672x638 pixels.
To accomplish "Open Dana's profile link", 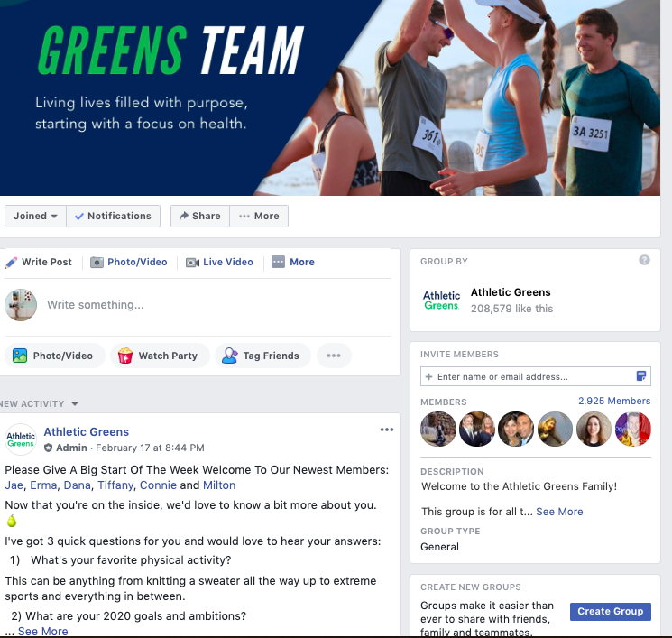I will point(78,485).
